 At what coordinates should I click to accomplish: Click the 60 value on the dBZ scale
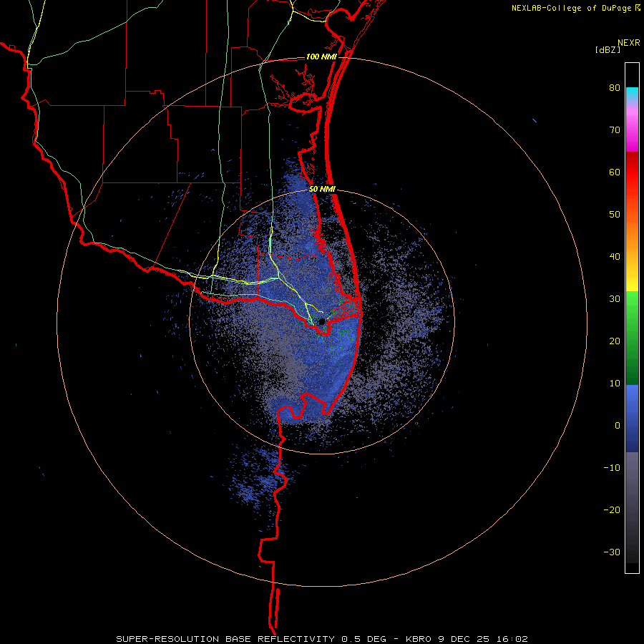coord(615,172)
